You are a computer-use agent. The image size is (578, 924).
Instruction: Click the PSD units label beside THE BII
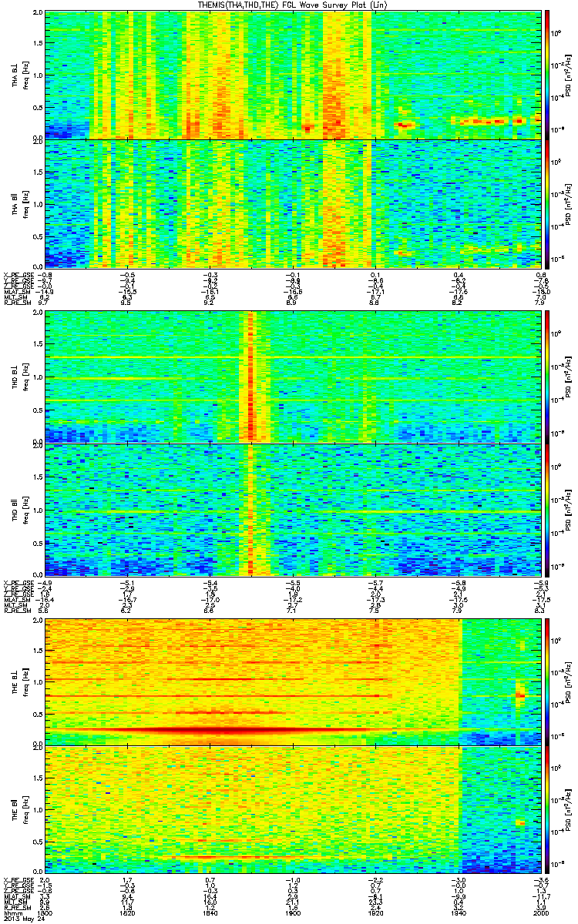coord(569,809)
